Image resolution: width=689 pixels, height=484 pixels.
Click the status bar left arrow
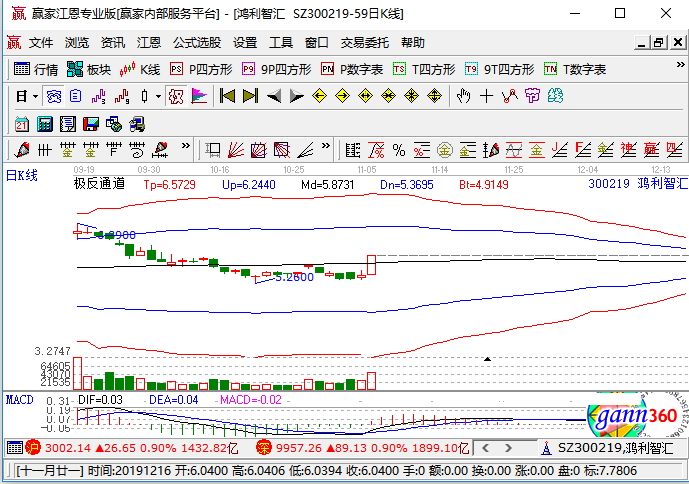486,448
